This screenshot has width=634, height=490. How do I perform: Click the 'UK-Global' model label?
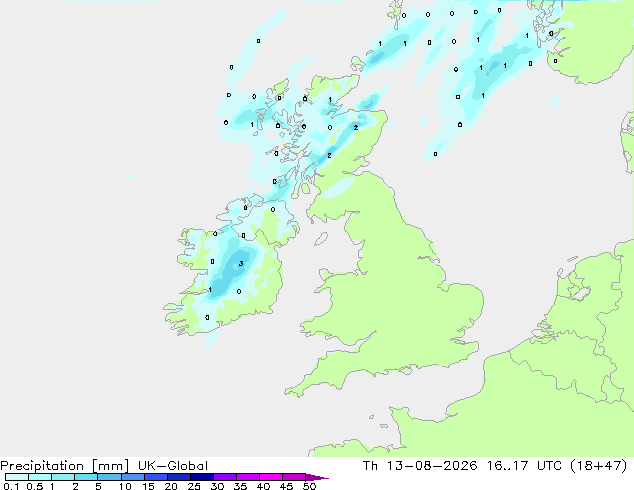pyautogui.click(x=173, y=466)
